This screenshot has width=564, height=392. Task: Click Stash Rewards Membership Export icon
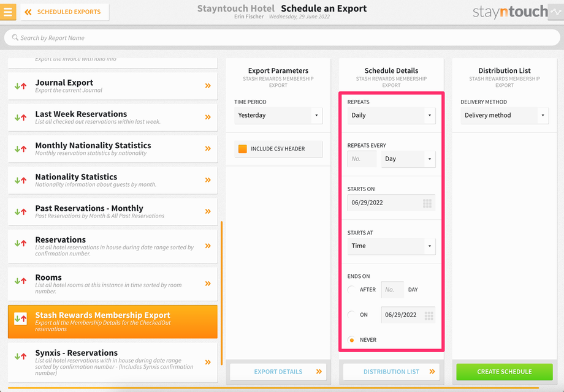20,318
